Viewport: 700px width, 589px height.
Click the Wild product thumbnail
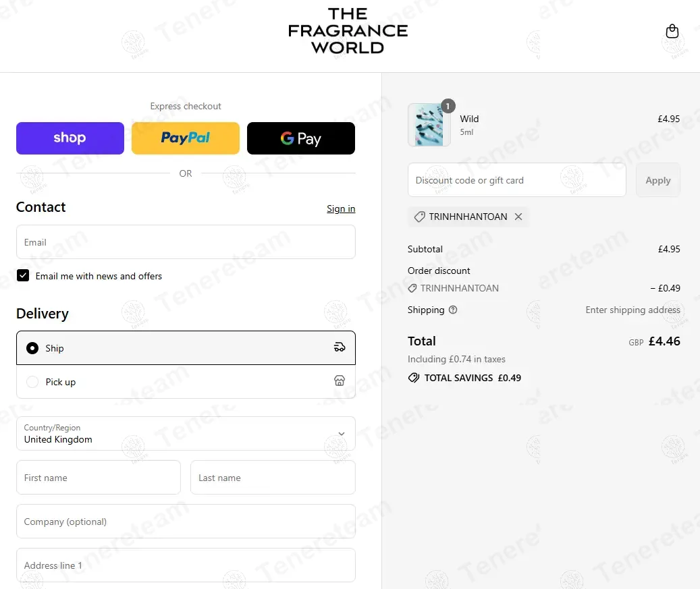(x=429, y=125)
